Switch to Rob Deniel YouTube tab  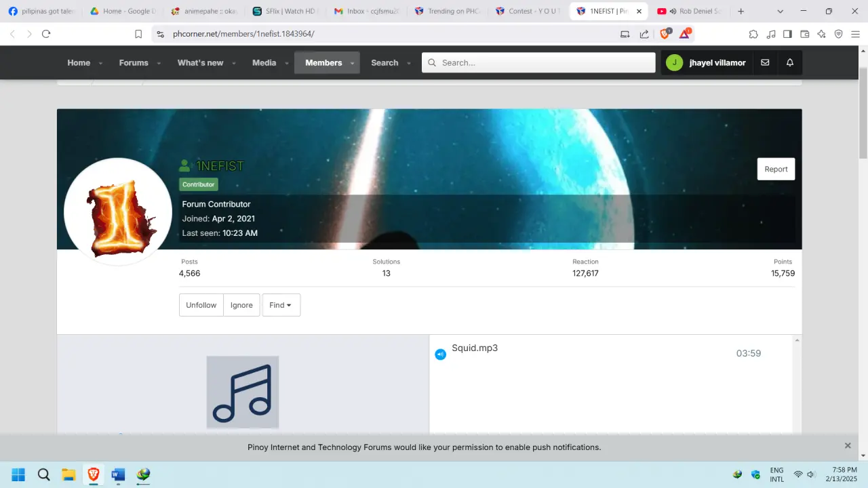[x=690, y=12]
